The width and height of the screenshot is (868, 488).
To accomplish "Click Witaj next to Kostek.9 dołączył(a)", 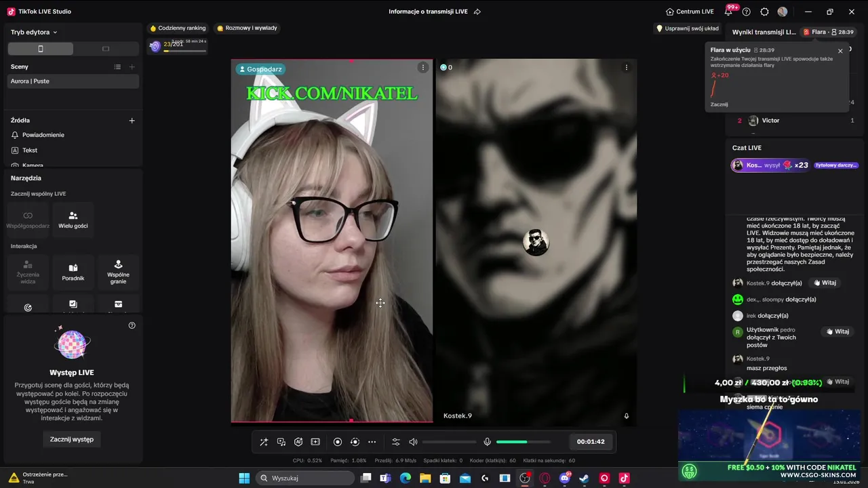I will click(x=825, y=283).
